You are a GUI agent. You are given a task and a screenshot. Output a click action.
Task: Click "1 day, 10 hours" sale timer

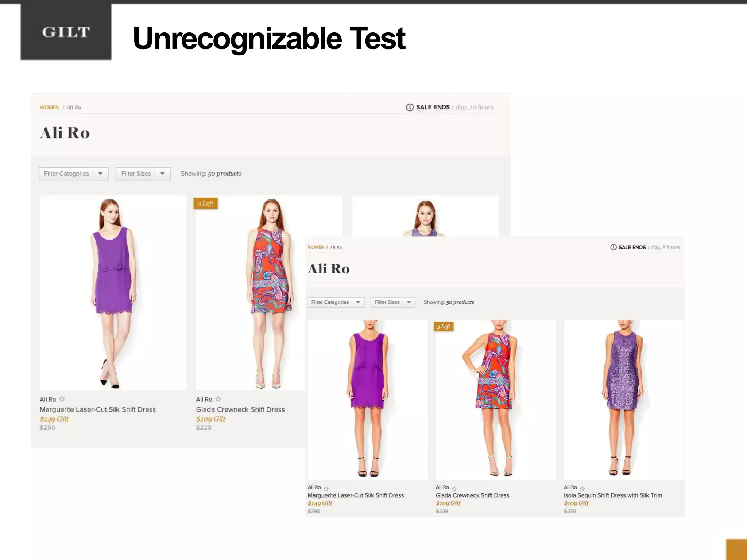coord(472,107)
